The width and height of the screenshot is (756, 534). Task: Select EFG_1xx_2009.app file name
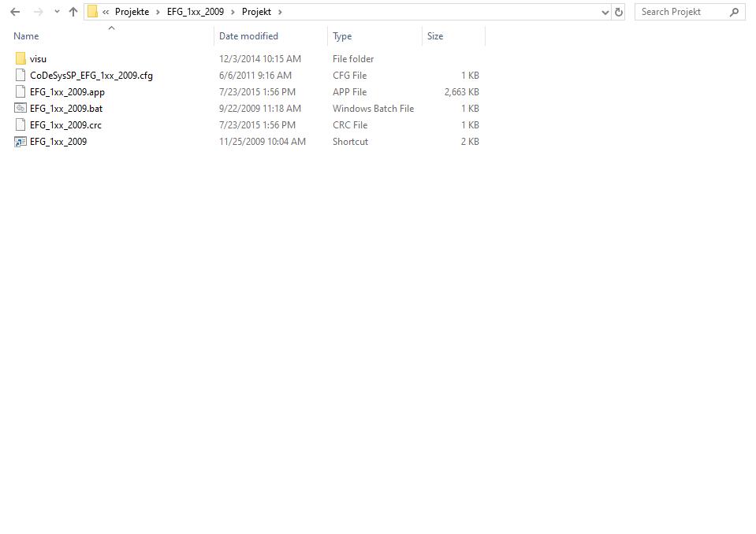coord(67,92)
